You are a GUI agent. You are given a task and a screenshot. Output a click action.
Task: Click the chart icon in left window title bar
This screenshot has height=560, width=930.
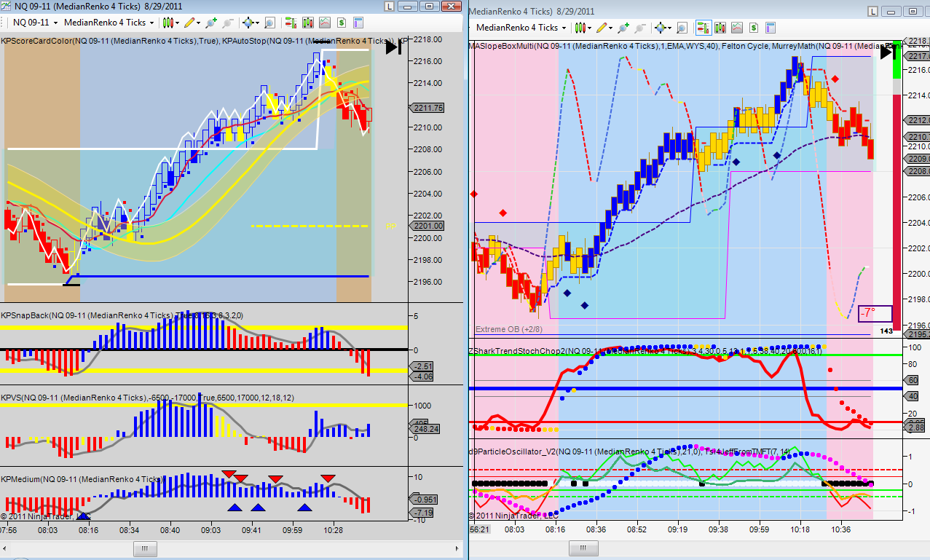pyautogui.click(x=6, y=7)
